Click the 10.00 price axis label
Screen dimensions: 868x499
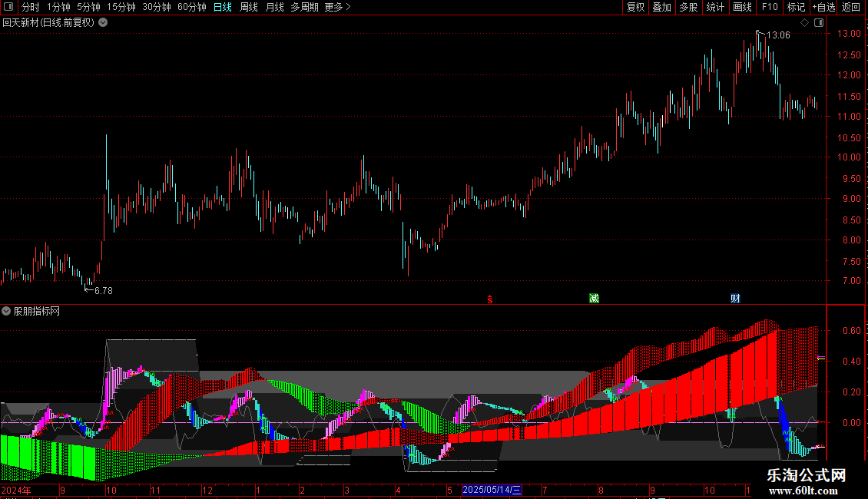coord(849,157)
